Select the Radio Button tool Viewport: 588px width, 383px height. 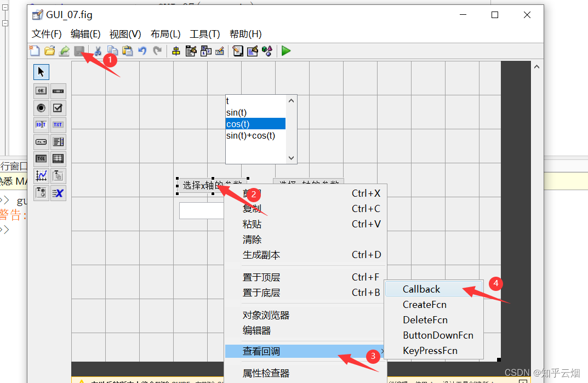click(41, 108)
